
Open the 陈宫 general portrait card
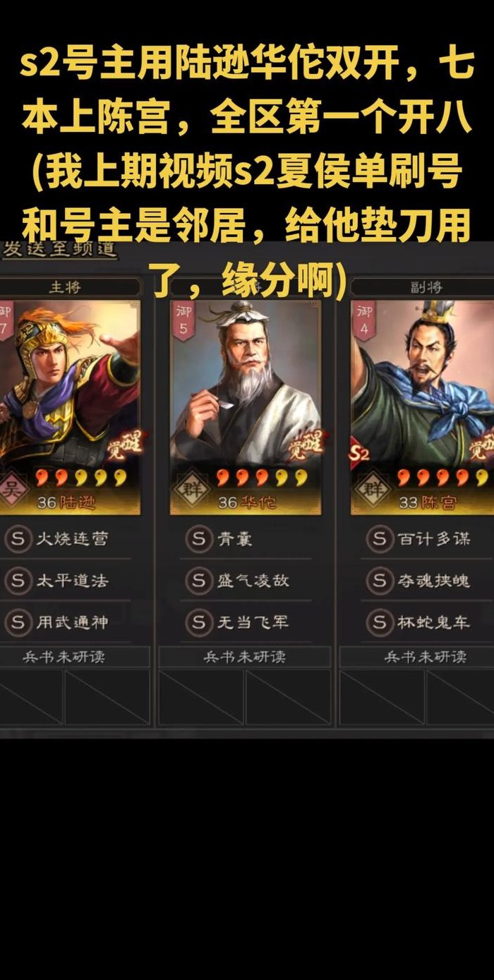422,407
